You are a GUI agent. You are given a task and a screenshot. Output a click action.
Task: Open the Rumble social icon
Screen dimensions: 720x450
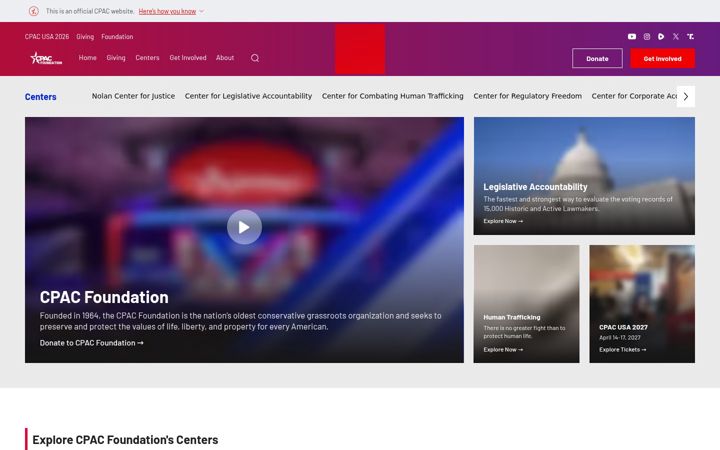661,36
